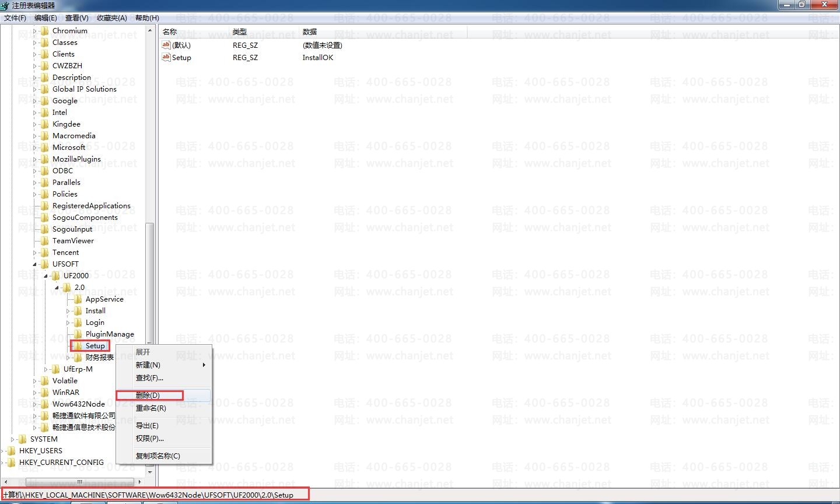Viewport: 840px width, 504px height.
Task: Open the 查看(V) menu
Action: point(77,18)
